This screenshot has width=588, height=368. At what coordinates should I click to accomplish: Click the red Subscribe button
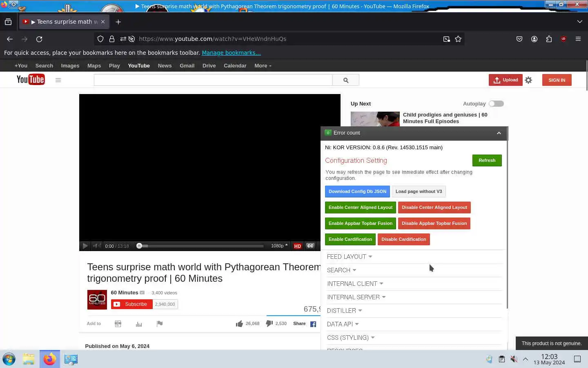(131, 304)
